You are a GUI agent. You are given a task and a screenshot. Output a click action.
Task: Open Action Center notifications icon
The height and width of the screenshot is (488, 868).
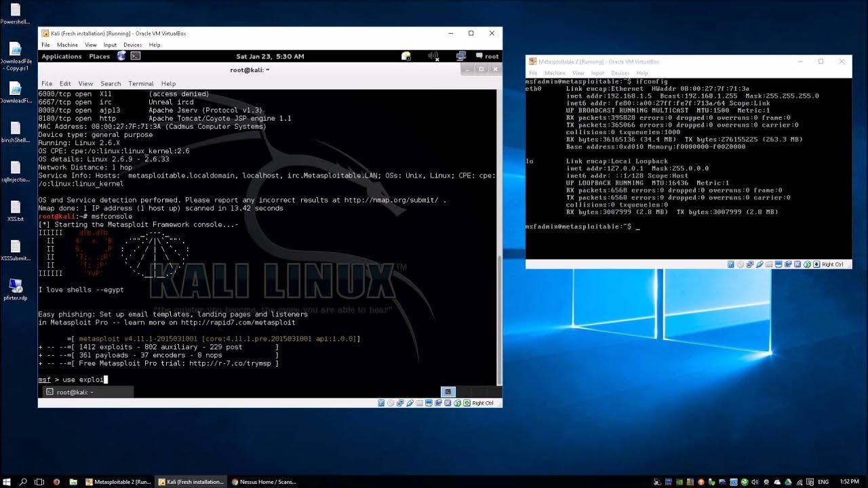pyautogui.click(x=810, y=482)
